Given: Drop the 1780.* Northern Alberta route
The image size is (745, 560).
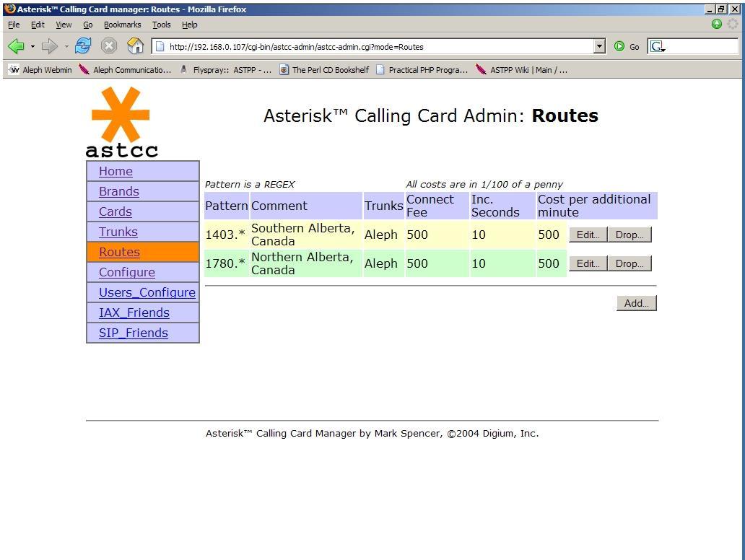Looking at the screenshot, I should click(629, 263).
